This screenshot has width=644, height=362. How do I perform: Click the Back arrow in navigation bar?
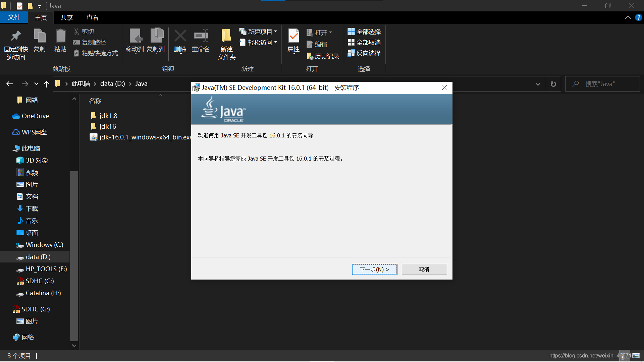[9, 84]
